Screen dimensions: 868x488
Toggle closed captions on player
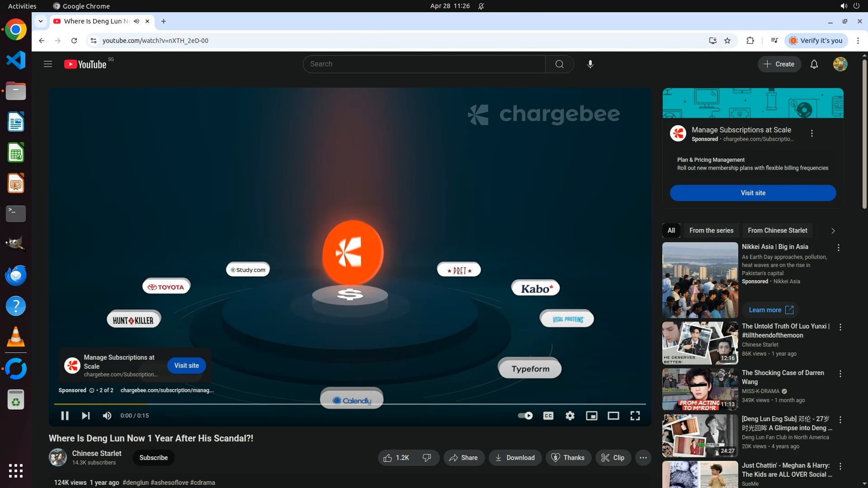(x=548, y=416)
